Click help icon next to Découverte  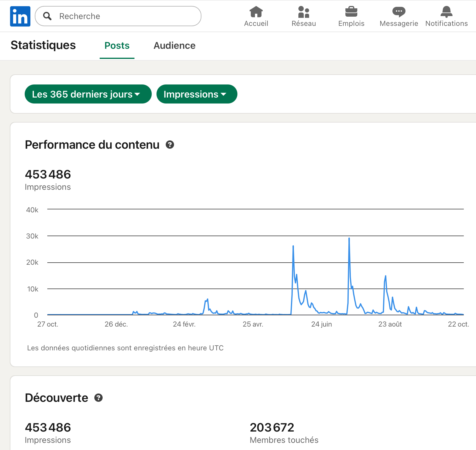(x=98, y=398)
